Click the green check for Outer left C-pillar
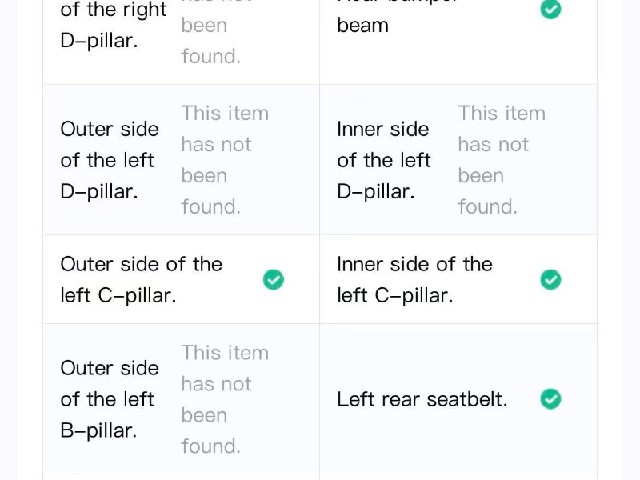 tap(273, 280)
